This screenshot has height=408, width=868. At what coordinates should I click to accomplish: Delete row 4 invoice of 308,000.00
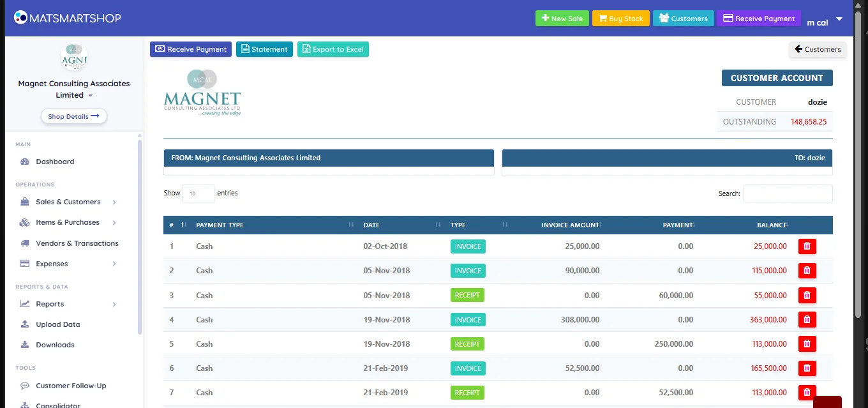click(807, 319)
